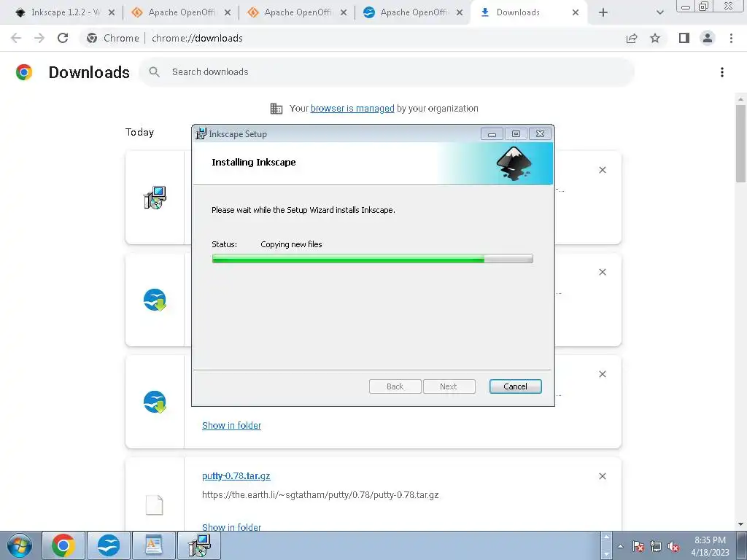Click the muted volume tray icon
Image resolution: width=747 pixels, height=560 pixels.
(x=673, y=546)
